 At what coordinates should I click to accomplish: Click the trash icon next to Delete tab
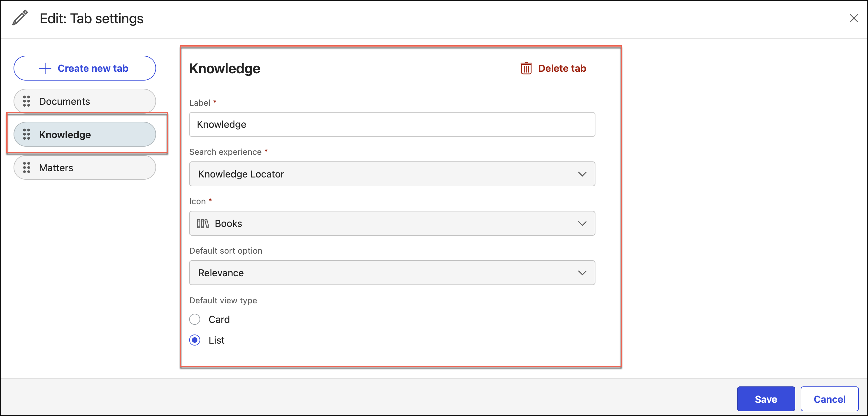click(x=526, y=68)
